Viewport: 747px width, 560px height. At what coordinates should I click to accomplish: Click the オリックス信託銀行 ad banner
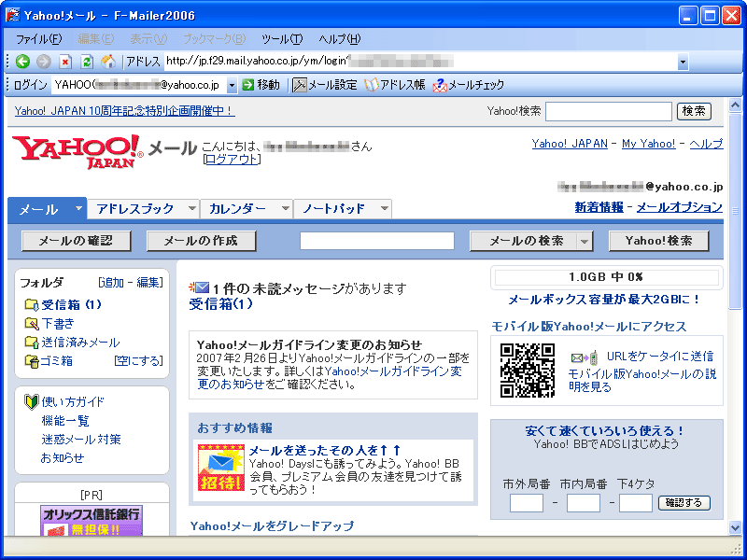[91, 521]
